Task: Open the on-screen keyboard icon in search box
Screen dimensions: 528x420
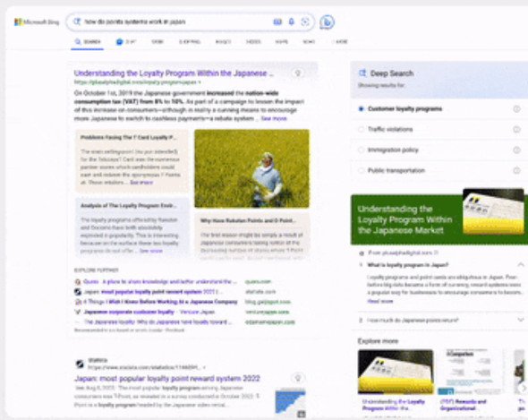Action: (277, 21)
